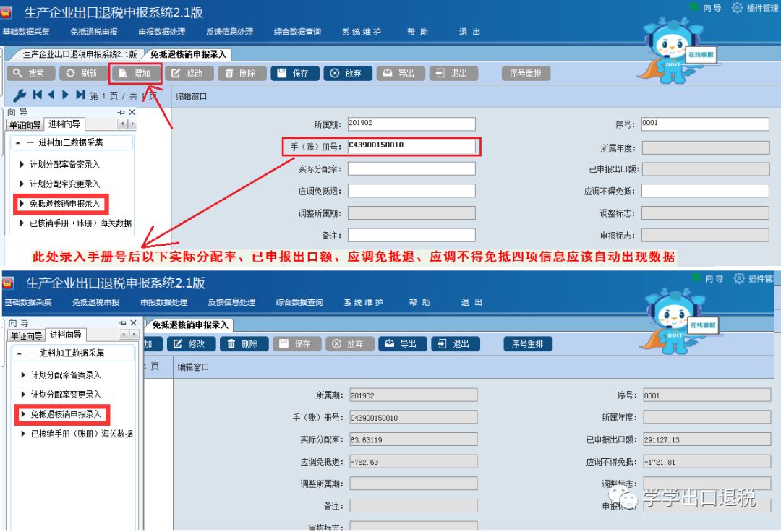781x532 pixels.
Task: Open 综合数据查询 menu in upper window
Action: pos(297,32)
